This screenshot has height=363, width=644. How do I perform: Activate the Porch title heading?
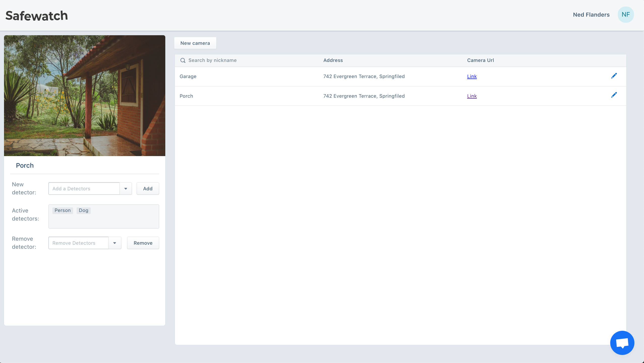(25, 165)
